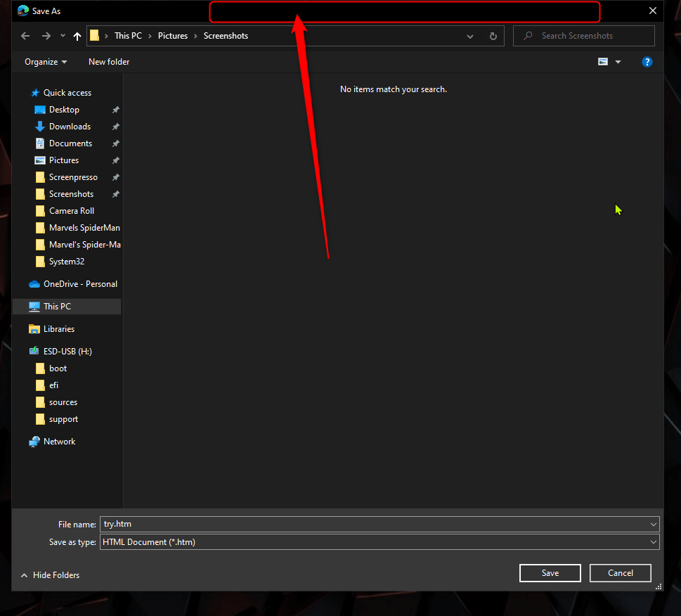The image size is (681, 616).
Task: Select This PC in the navigation pane
Action: [x=57, y=307]
